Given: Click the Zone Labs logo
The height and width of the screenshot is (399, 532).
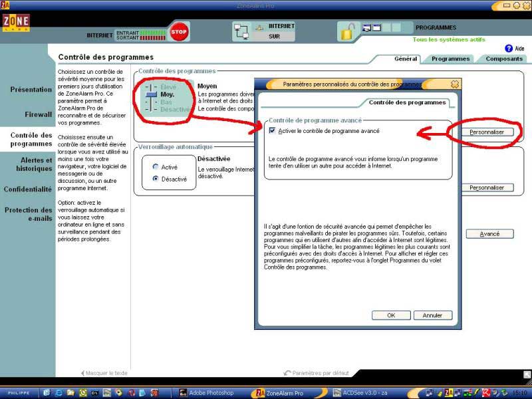Looking at the screenshot, I should pos(16,25).
